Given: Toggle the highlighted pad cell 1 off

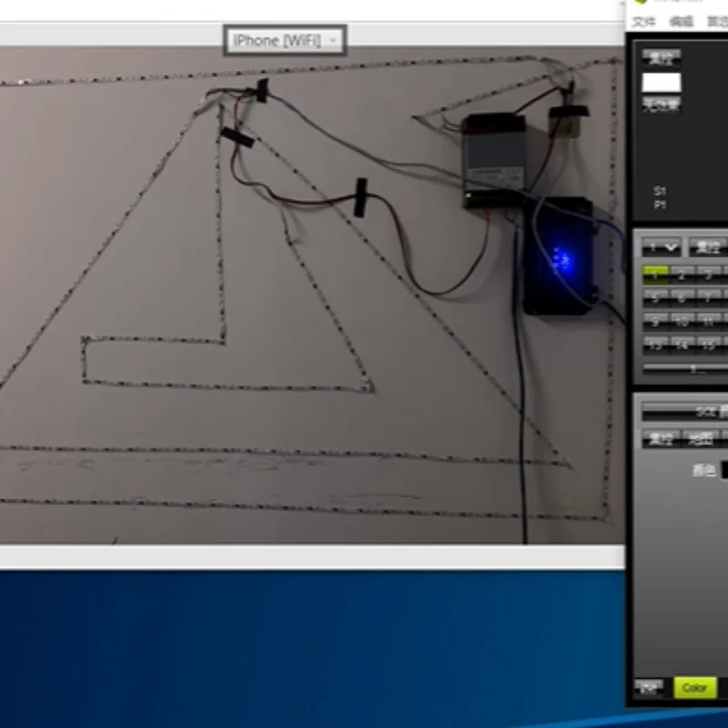Looking at the screenshot, I should (655, 275).
